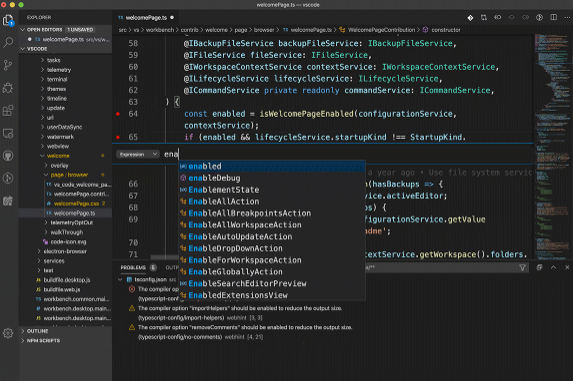Viewport: 573px width, 381px height.
Task: Open the More Actions ellipsis in editor toolbar
Action: (567, 18)
